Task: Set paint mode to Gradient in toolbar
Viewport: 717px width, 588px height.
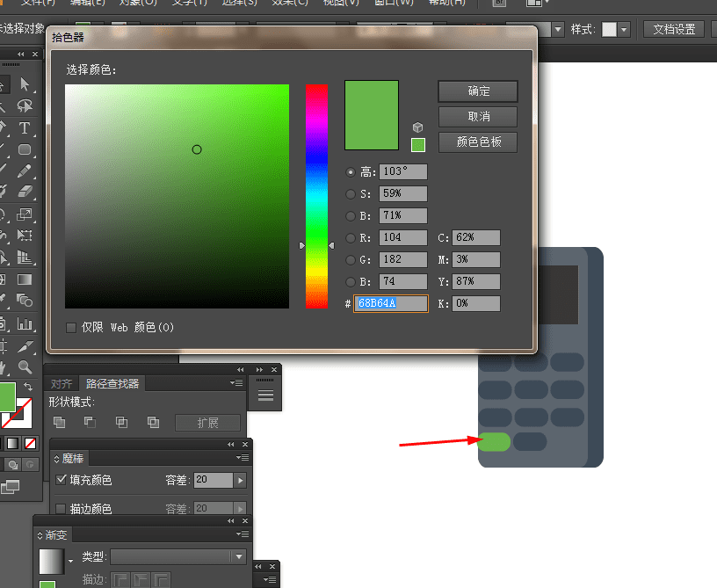Action: 13,443
